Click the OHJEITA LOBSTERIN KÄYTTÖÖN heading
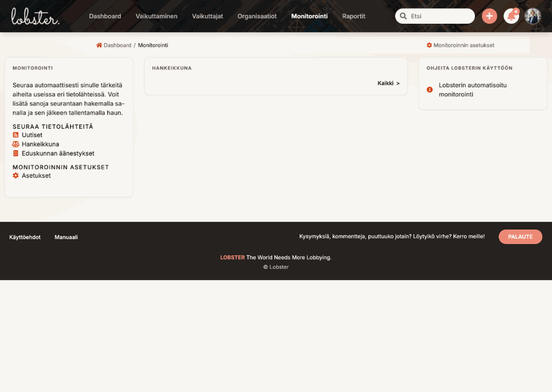552x392 pixels. 470,68
